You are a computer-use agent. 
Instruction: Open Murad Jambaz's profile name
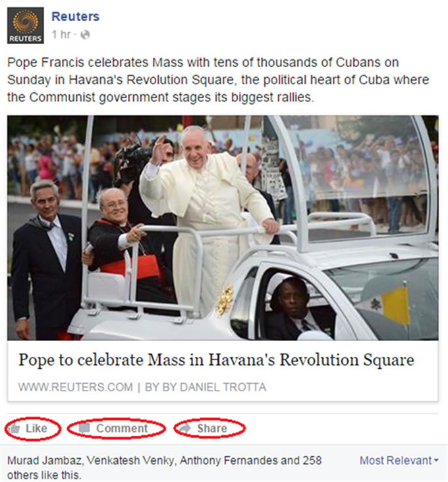(x=45, y=460)
